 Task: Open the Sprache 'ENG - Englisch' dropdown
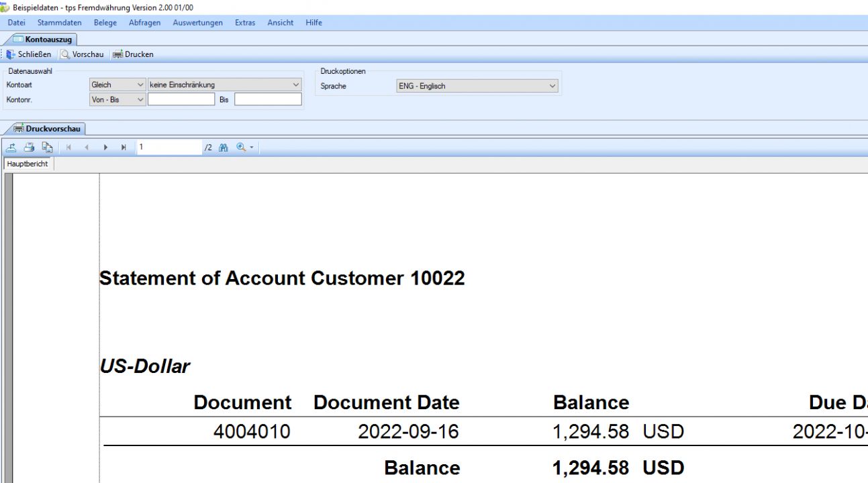pyautogui.click(x=552, y=86)
